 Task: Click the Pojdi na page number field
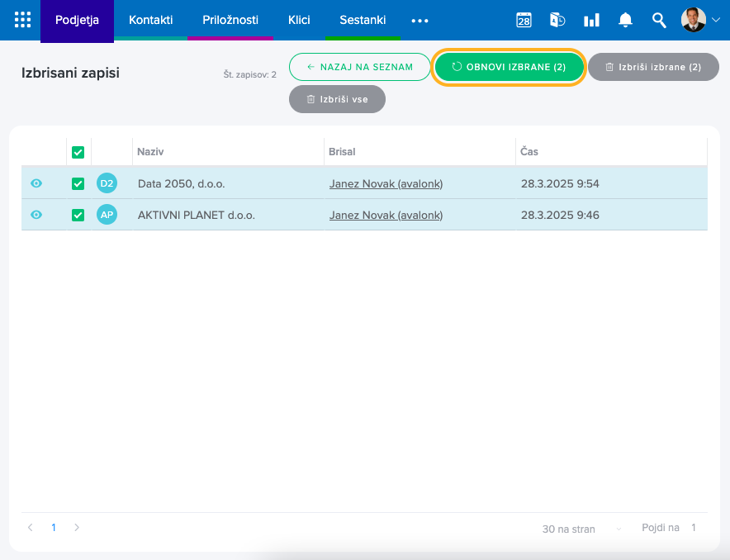point(694,528)
